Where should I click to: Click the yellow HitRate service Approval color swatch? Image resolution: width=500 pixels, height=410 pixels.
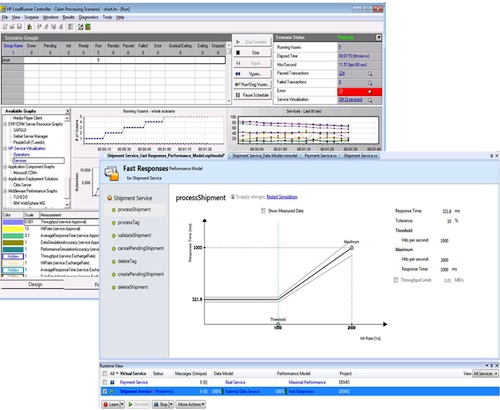point(13,229)
